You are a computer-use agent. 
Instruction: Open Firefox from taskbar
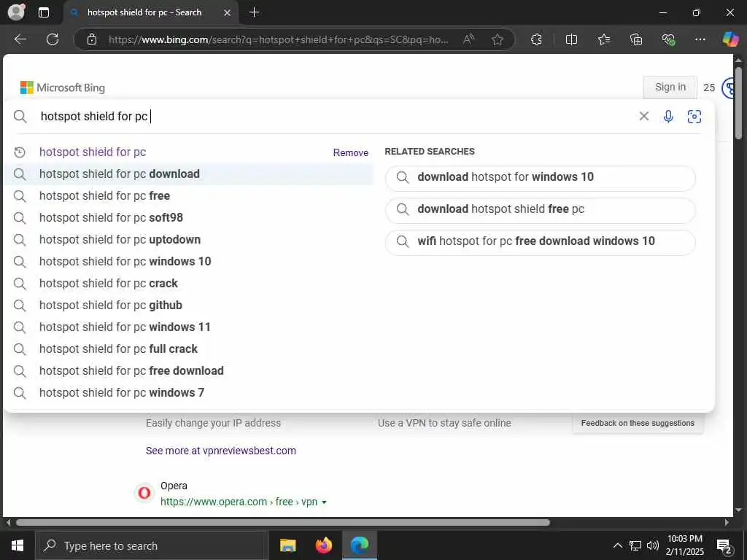pos(324,545)
